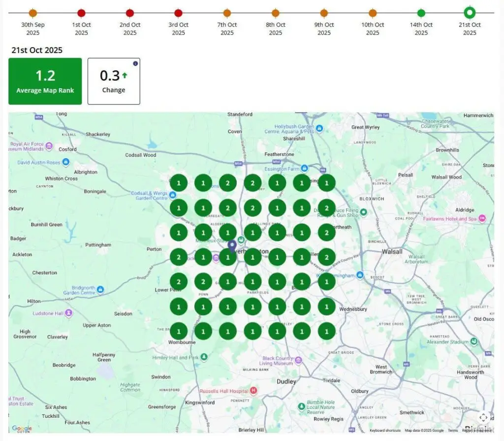
Task: Click the info icon on Change card
Action: tap(135, 64)
